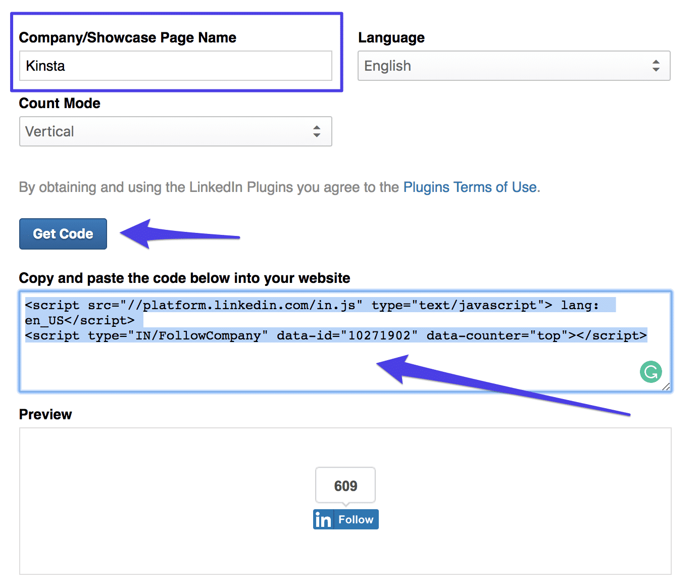Image resolution: width=700 pixels, height=588 pixels.
Task: Click the 609 follower count bubble
Action: [345, 485]
